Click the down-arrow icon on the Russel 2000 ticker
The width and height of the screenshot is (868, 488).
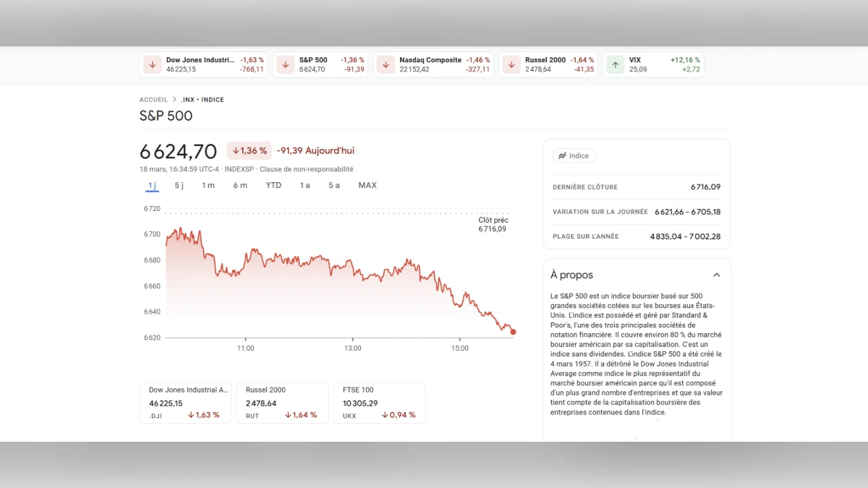pyautogui.click(x=511, y=64)
